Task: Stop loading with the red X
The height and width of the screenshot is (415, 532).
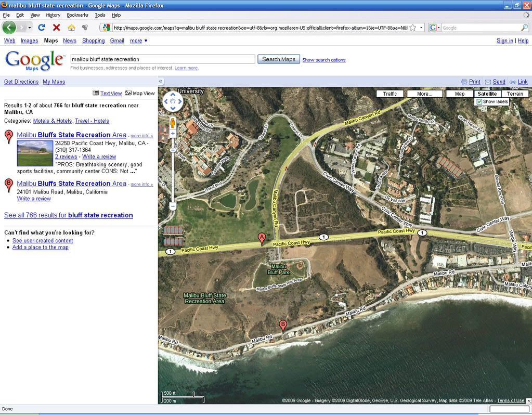Action: pyautogui.click(x=56, y=28)
